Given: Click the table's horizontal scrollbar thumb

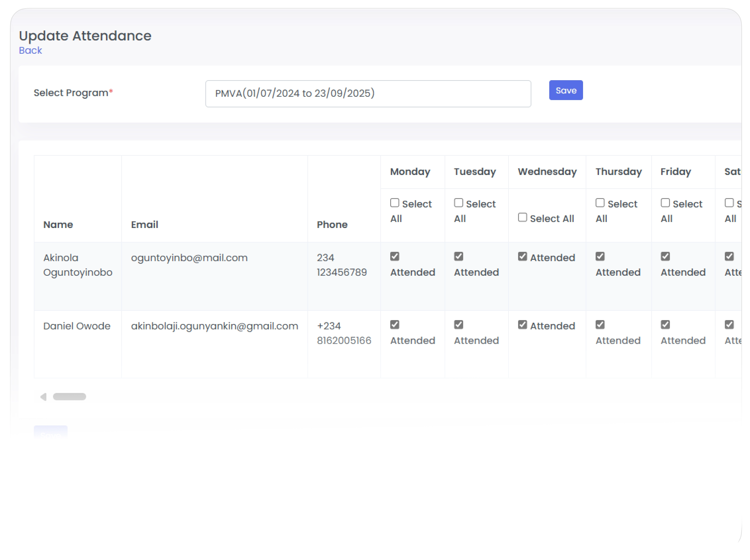Looking at the screenshot, I should (x=69, y=397).
